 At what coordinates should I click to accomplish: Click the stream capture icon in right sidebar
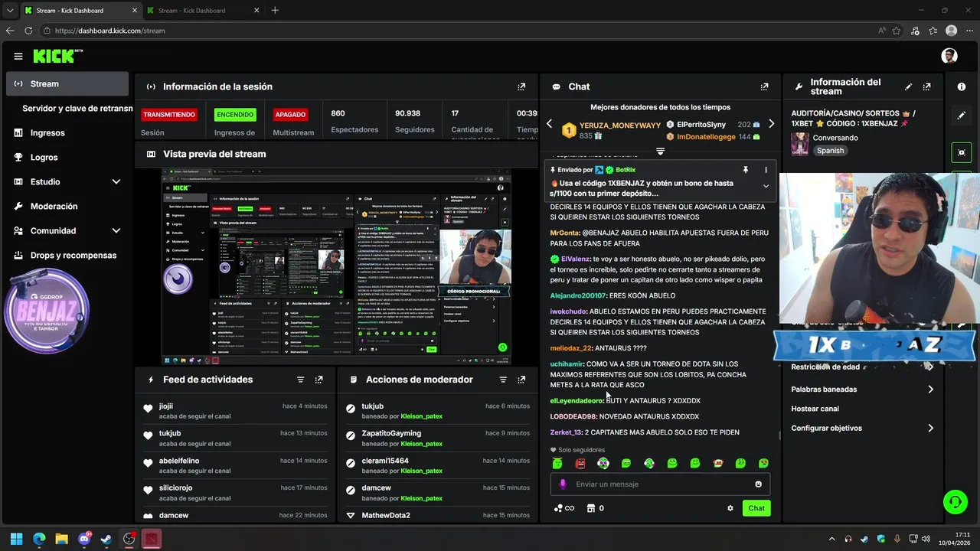tap(962, 152)
